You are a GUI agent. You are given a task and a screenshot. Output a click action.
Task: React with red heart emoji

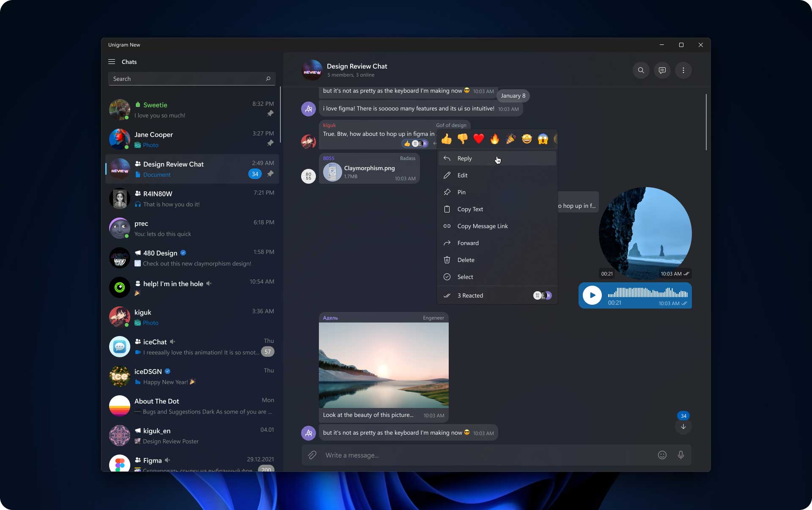pos(479,139)
